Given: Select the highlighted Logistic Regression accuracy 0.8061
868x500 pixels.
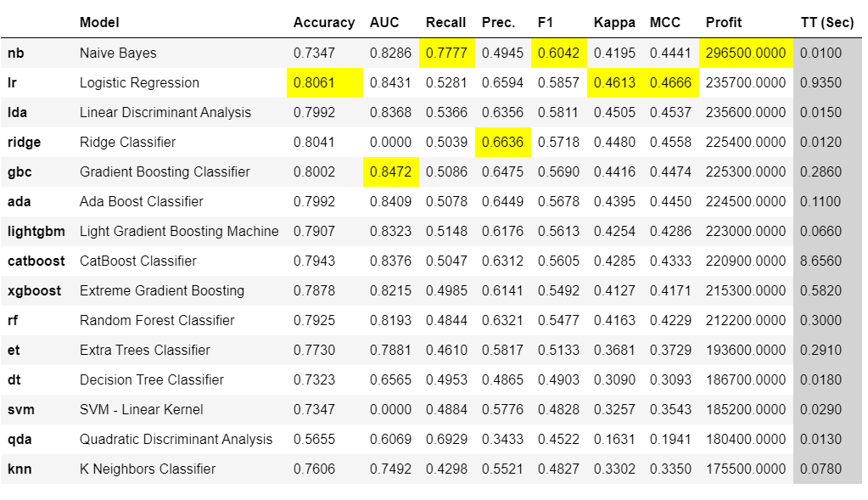Looking at the screenshot, I should [314, 83].
